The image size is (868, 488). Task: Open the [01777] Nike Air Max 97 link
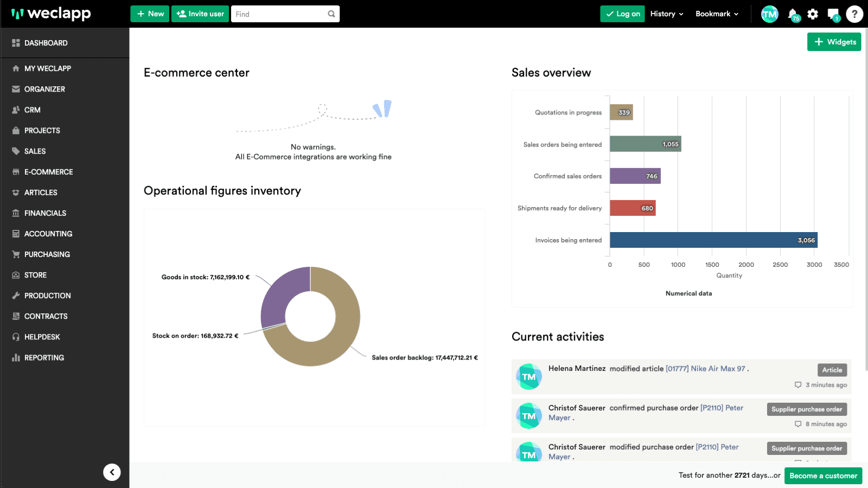[x=705, y=369]
